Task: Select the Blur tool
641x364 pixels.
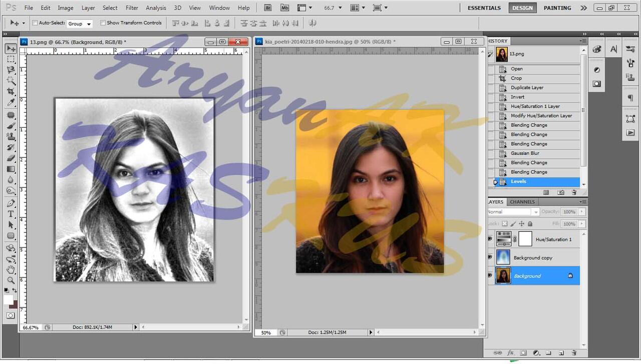Action: (x=11, y=180)
